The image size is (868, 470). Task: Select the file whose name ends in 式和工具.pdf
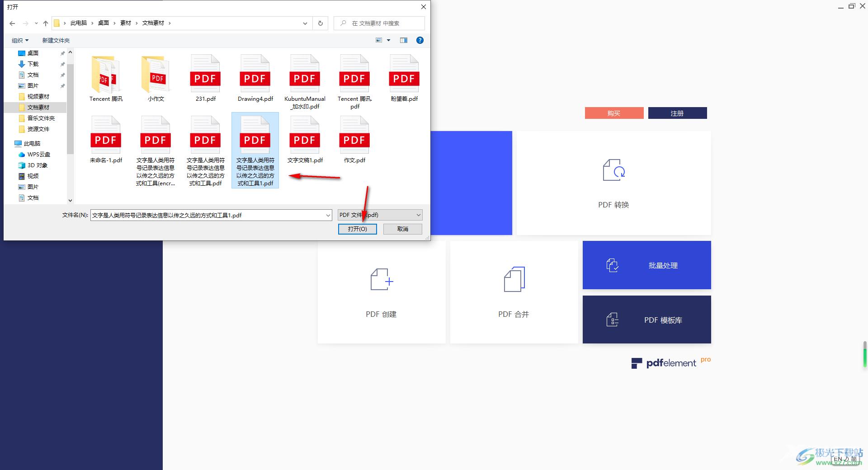(205, 151)
